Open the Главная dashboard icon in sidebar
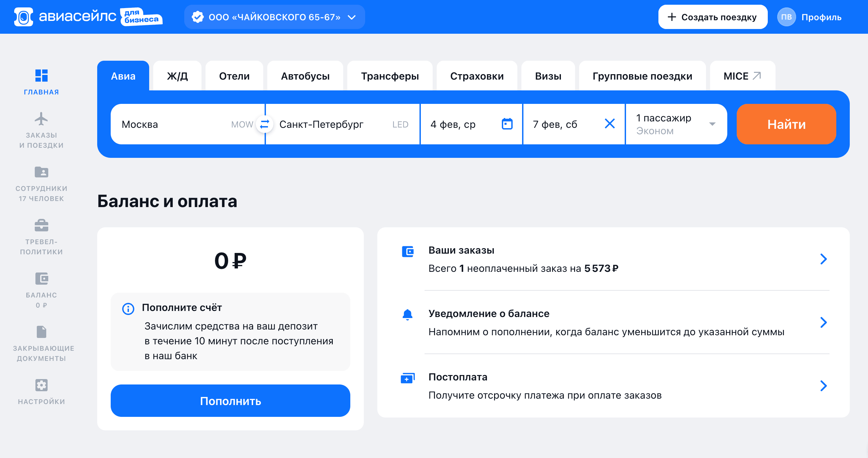Viewport: 868px width, 458px height. click(42, 76)
